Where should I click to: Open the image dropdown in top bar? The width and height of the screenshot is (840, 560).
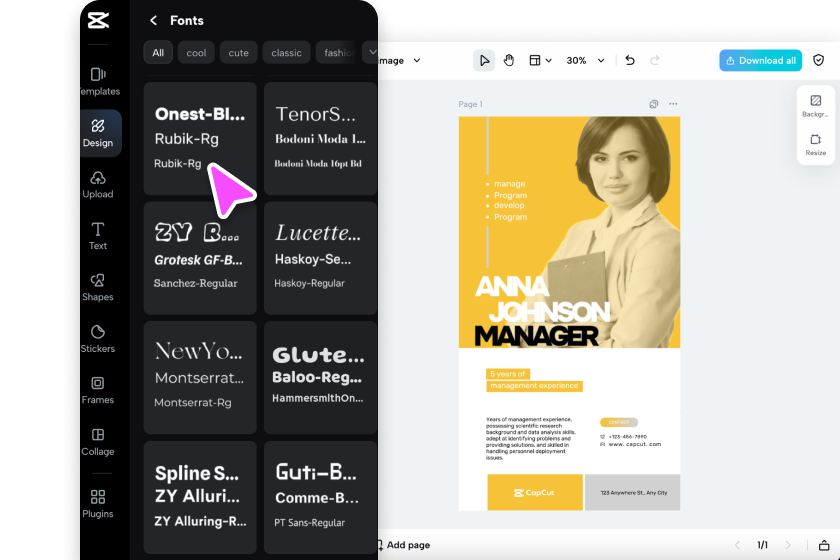coord(399,61)
